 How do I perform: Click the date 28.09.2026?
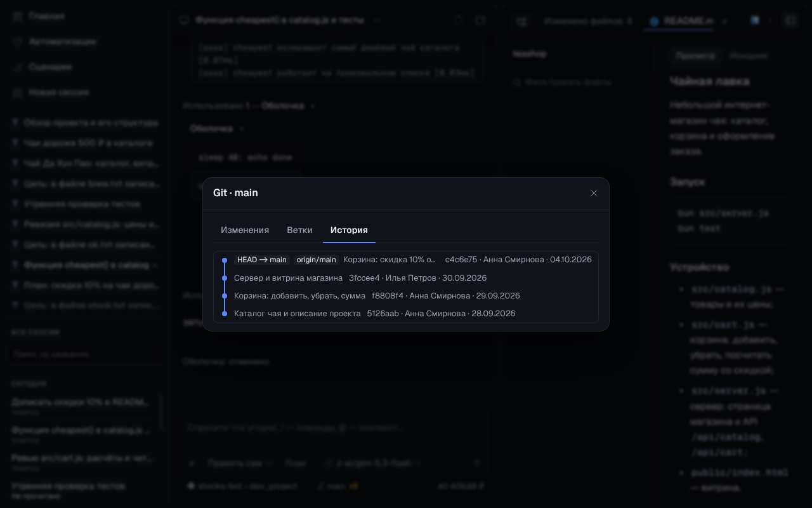494,314
